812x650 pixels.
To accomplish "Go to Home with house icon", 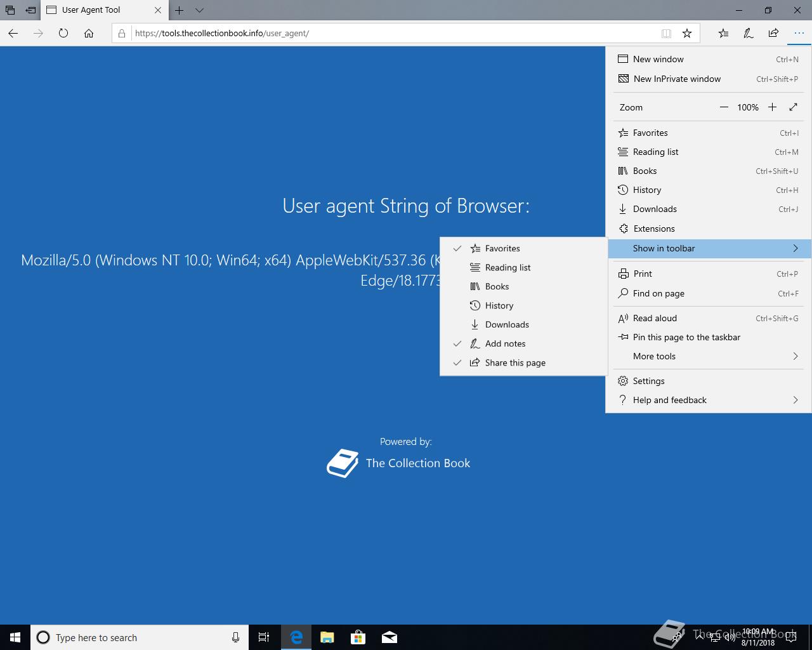I will 89,33.
